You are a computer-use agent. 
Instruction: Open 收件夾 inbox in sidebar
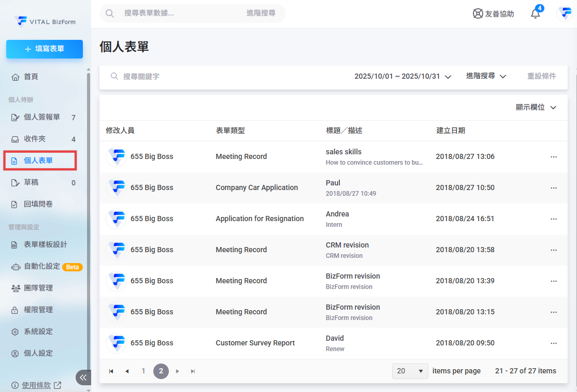coord(35,139)
